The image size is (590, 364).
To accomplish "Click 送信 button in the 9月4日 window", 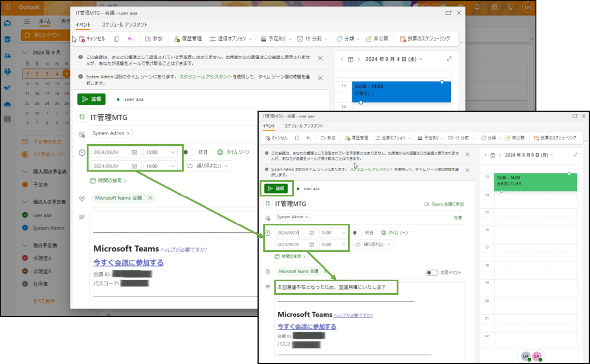I will (91, 99).
